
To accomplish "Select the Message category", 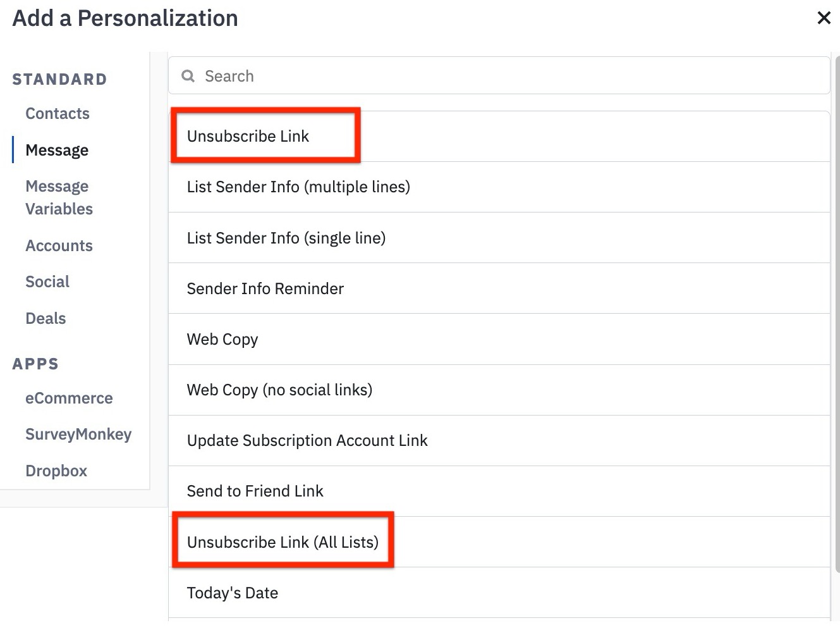I will point(57,150).
